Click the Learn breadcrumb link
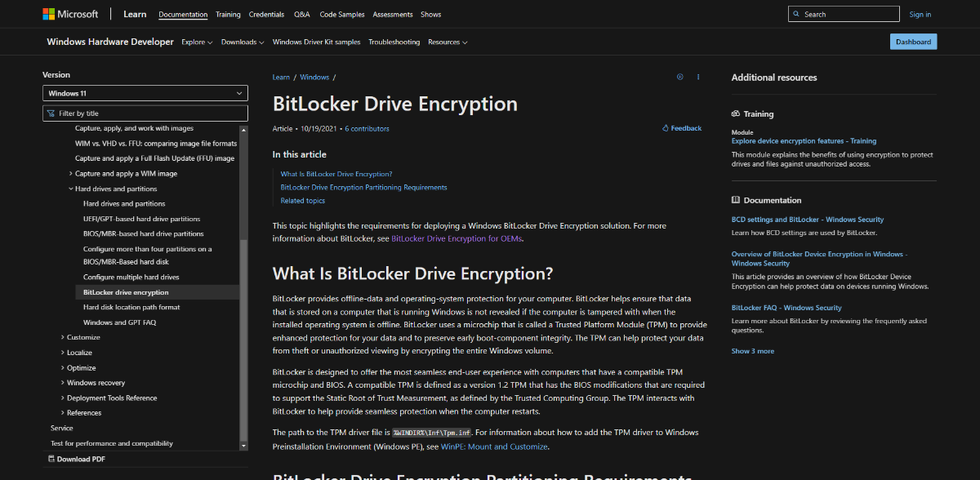The width and height of the screenshot is (980, 480). 281,78
